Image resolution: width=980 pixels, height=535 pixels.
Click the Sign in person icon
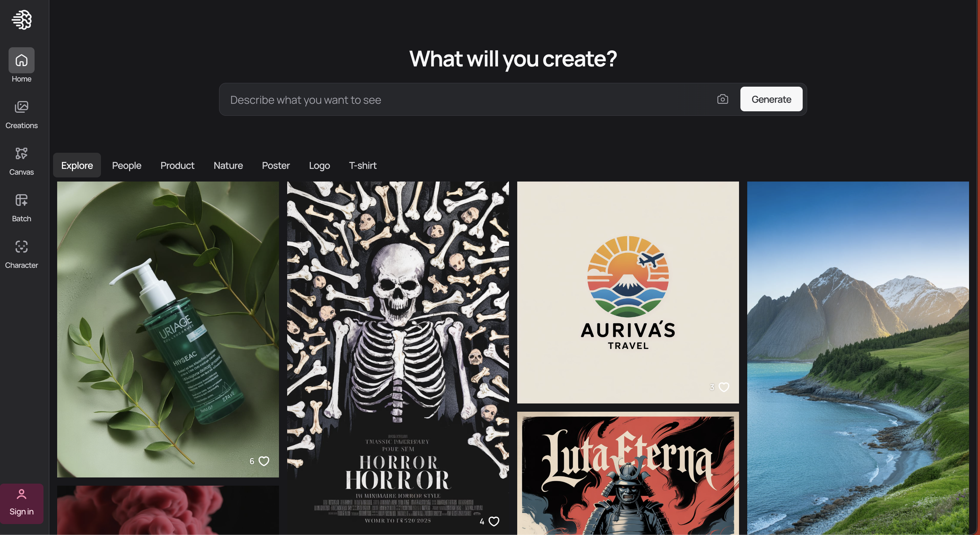21,494
